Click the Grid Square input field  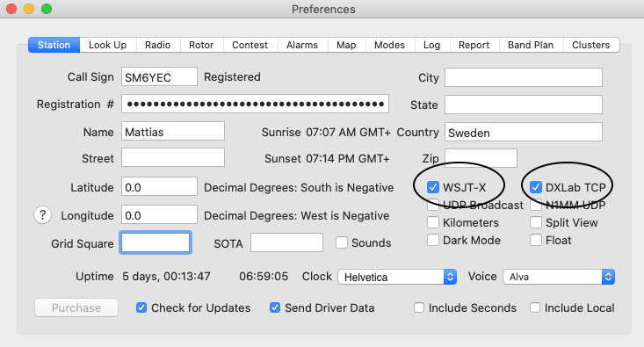point(156,242)
